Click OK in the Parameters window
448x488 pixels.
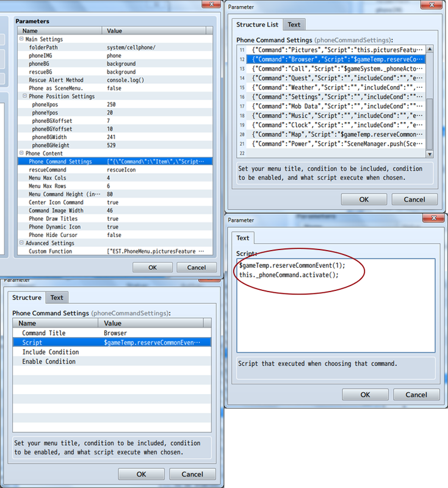[x=153, y=267]
